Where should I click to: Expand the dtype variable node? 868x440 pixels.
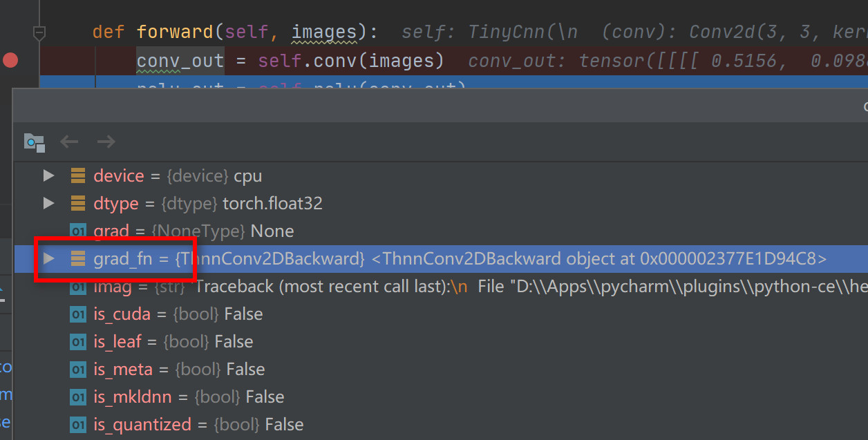click(48, 203)
